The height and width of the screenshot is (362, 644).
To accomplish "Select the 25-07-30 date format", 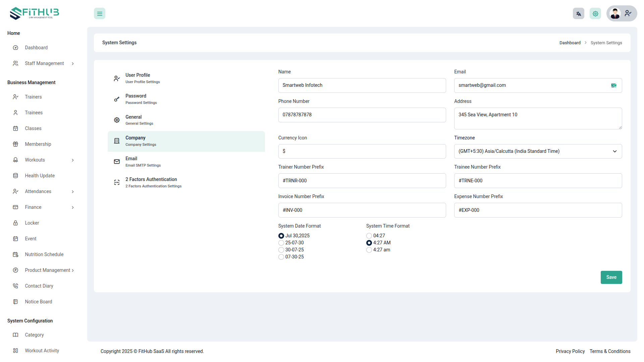I will [x=281, y=243].
